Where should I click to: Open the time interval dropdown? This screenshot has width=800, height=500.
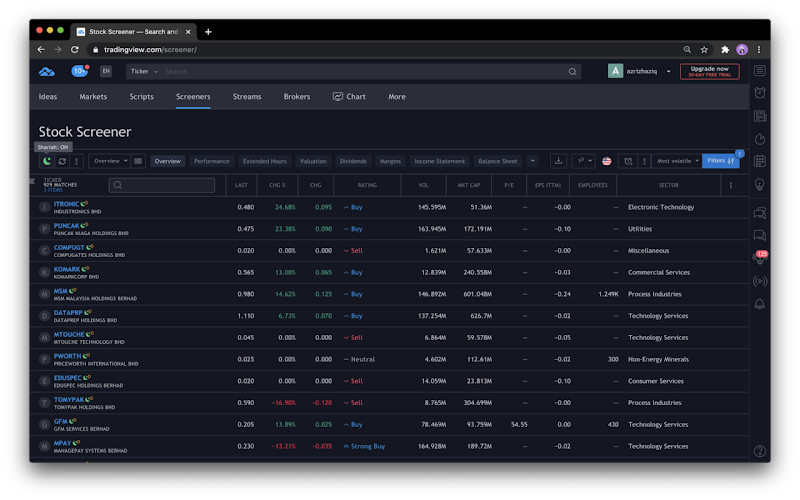point(584,161)
